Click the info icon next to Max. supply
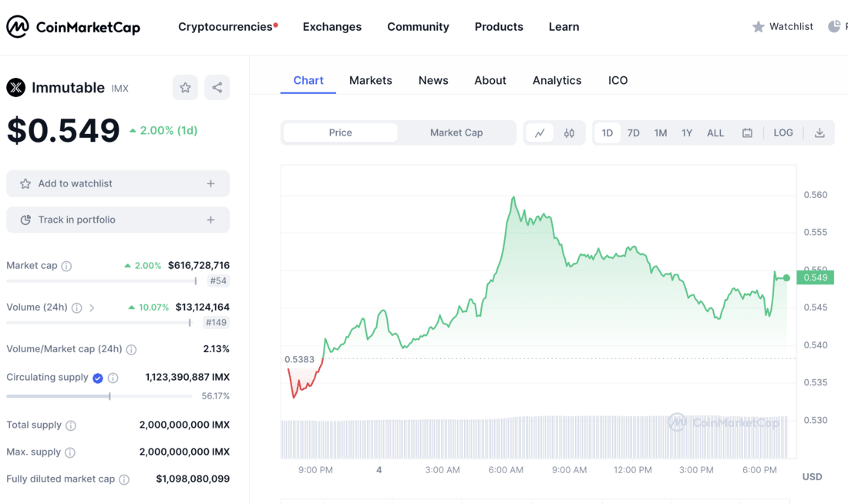 (69, 452)
